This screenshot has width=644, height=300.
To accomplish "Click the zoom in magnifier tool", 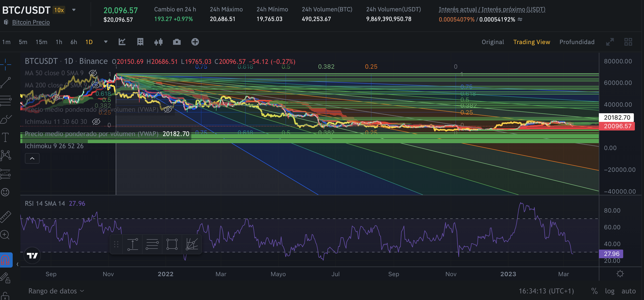I will (5, 235).
